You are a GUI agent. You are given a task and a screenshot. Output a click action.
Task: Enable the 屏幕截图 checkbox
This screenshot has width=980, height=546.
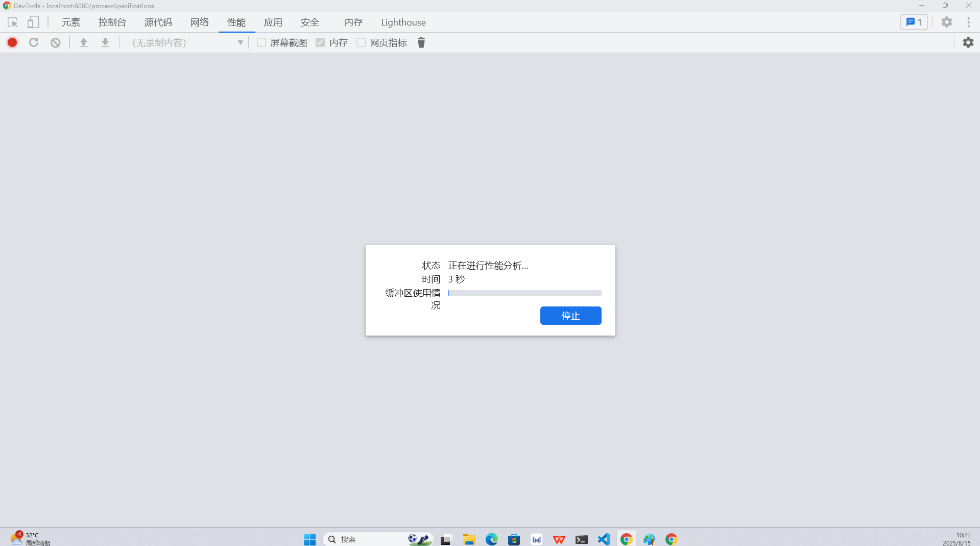point(261,42)
